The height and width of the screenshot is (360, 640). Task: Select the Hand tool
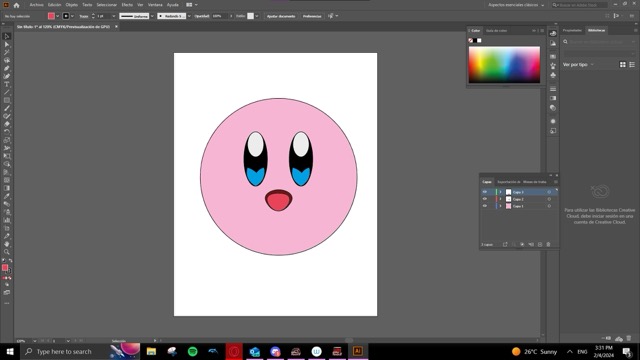7,244
